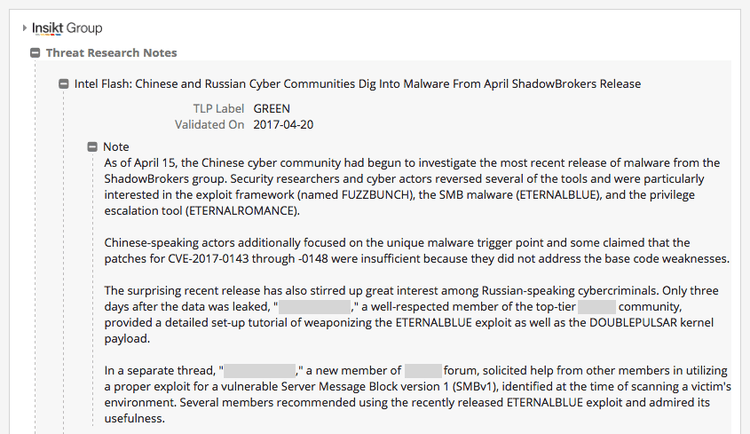Collapse the Threat Research Notes section icon
750x434 pixels.
[x=36, y=53]
